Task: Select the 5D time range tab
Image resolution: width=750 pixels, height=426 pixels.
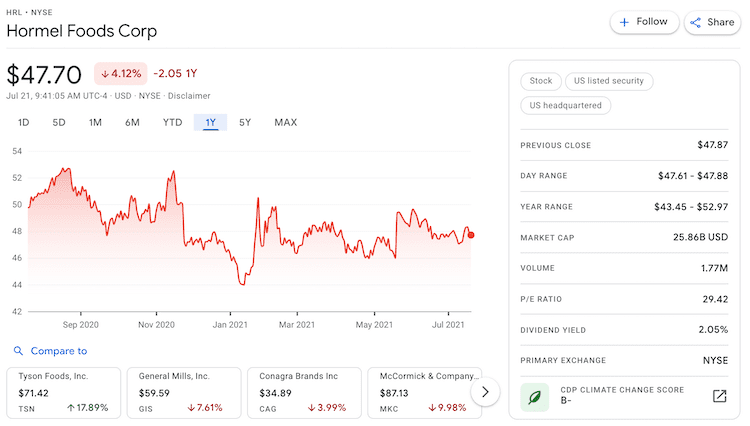Action: [x=59, y=122]
